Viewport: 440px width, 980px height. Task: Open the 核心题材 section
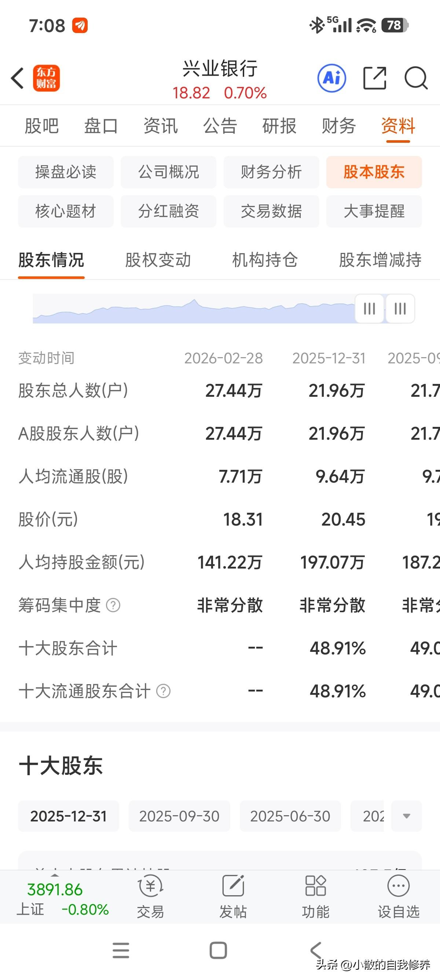(66, 211)
